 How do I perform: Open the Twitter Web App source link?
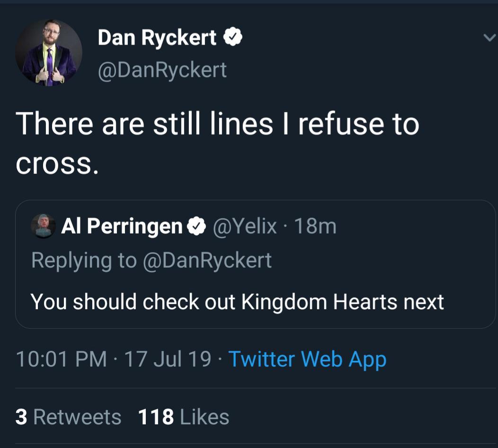coord(307,359)
